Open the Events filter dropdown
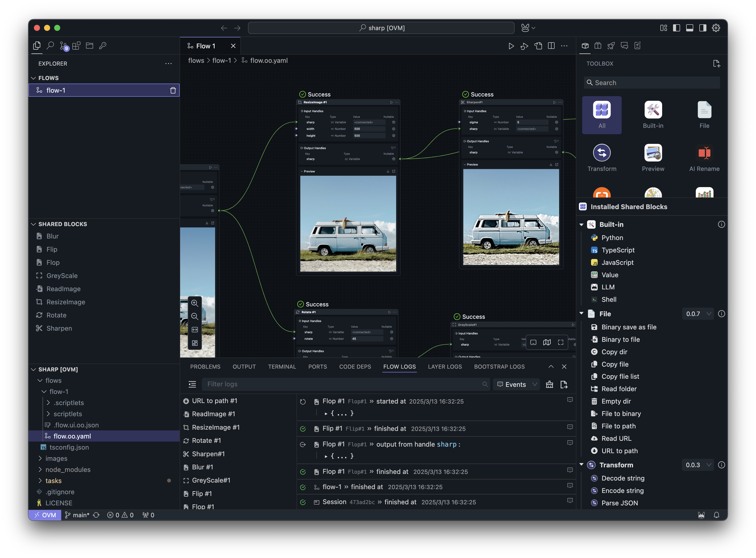This screenshot has height=558, width=756. point(516,384)
